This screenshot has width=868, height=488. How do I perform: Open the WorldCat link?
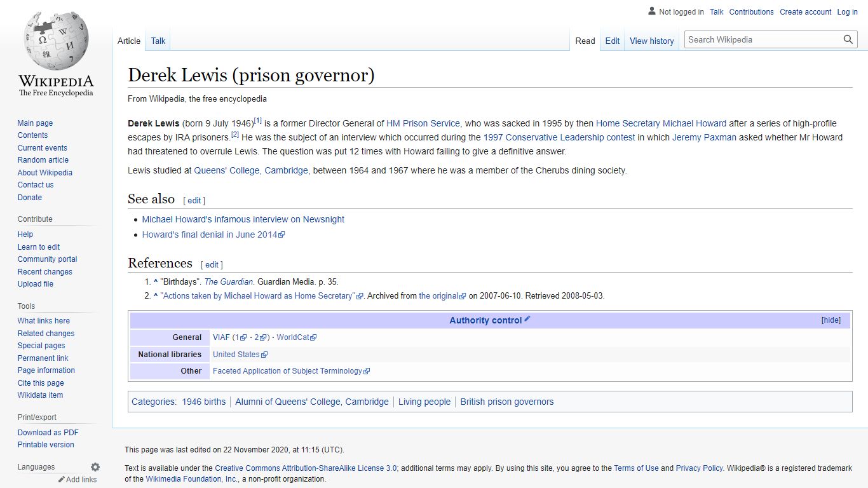click(x=296, y=337)
